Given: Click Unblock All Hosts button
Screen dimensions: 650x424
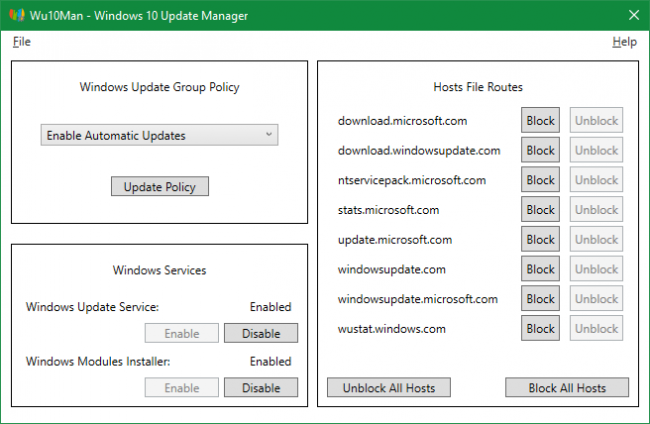Looking at the screenshot, I should (389, 388).
